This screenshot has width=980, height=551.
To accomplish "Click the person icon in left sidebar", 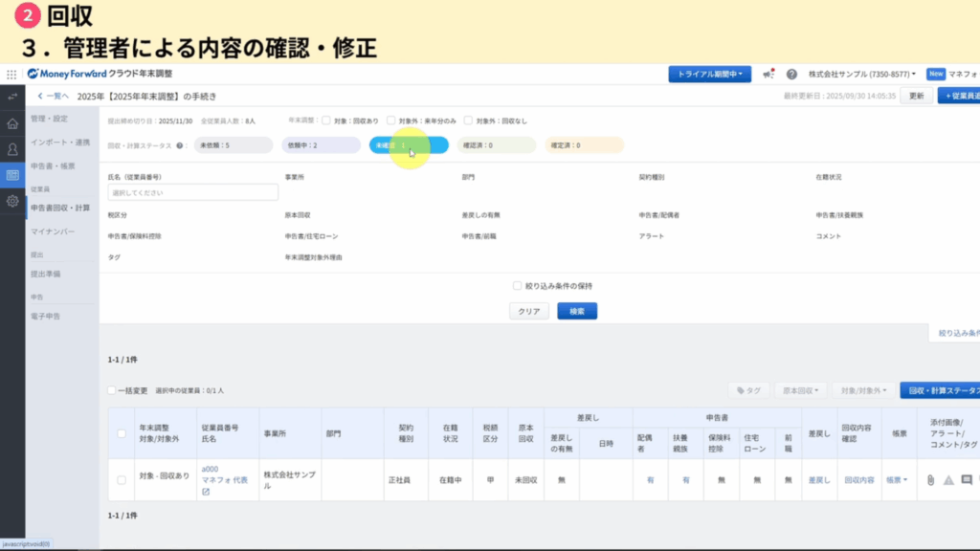I will click(12, 149).
